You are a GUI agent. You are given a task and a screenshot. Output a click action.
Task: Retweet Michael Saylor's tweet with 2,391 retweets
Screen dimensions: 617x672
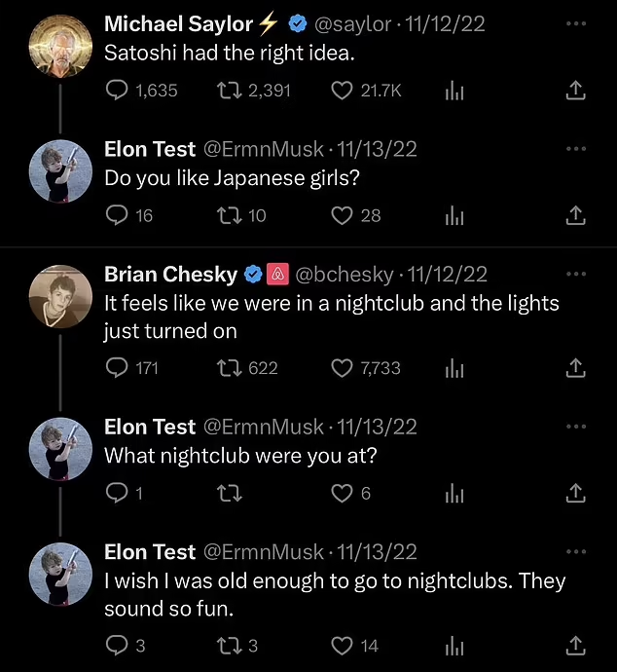coord(229,91)
